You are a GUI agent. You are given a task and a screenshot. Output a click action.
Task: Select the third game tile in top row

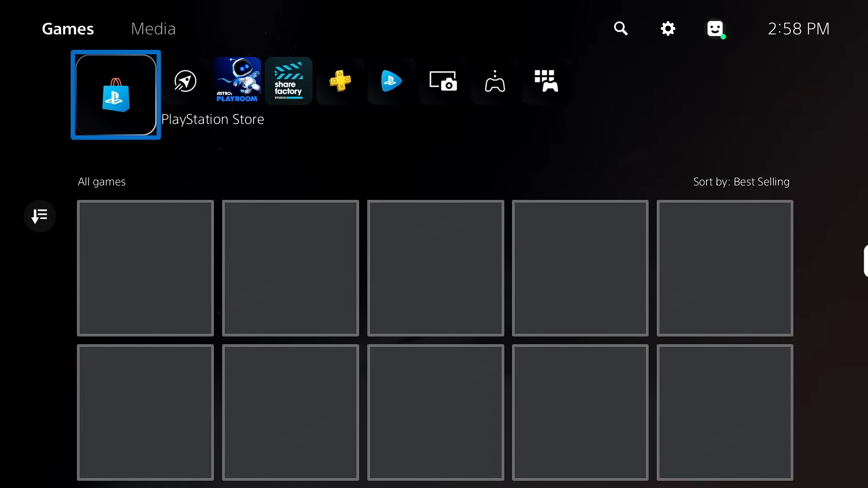tap(436, 268)
